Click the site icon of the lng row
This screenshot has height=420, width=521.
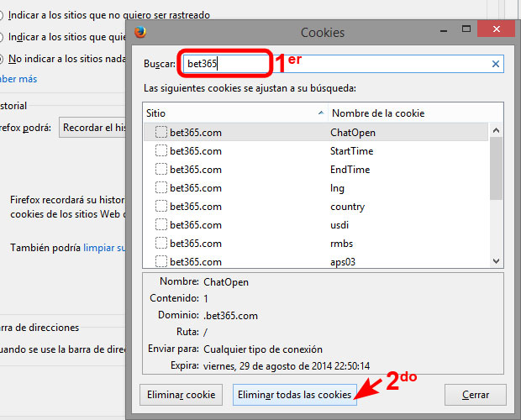click(x=161, y=187)
